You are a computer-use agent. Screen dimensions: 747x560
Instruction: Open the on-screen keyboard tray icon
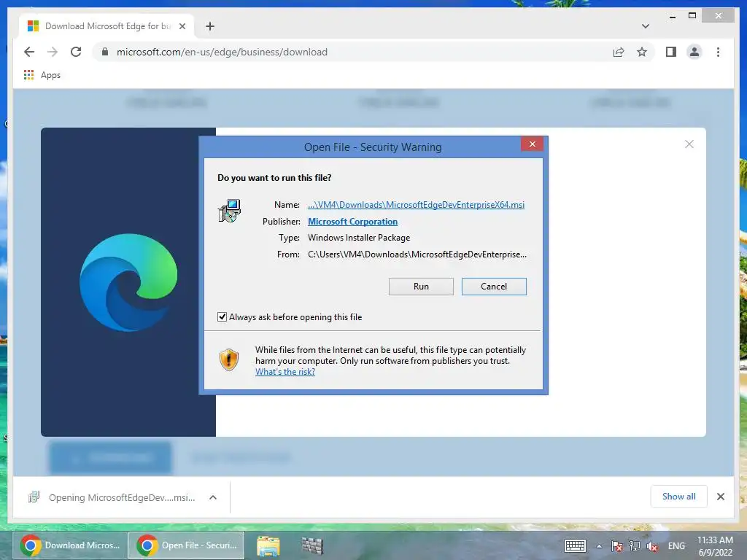575,545
